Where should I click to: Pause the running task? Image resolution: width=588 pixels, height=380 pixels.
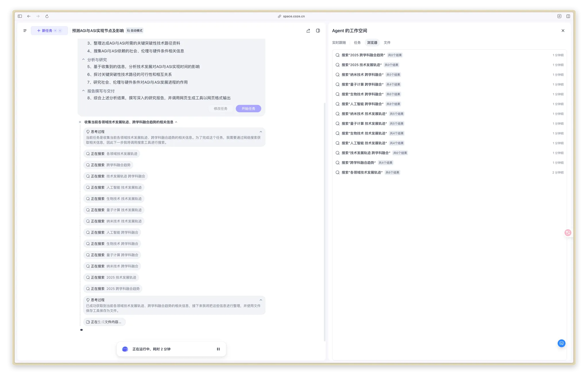pyautogui.click(x=218, y=349)
